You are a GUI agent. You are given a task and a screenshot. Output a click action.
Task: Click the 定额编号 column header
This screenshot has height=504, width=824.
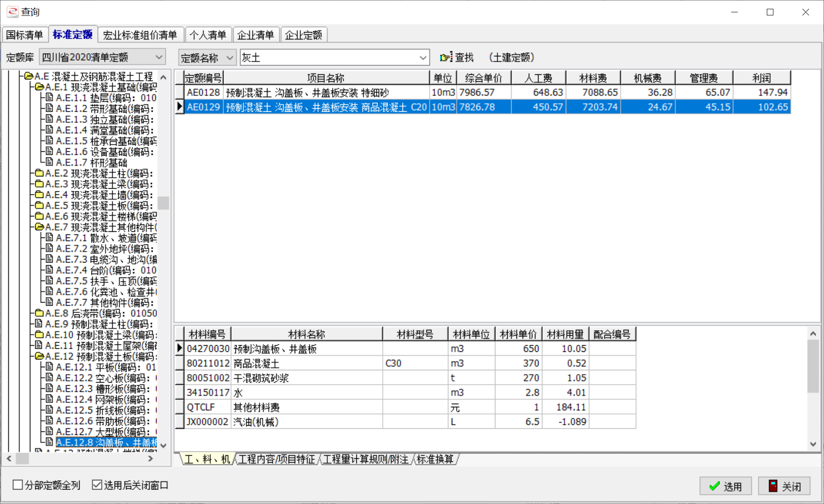pyautogui.click(x=203, y=78)
